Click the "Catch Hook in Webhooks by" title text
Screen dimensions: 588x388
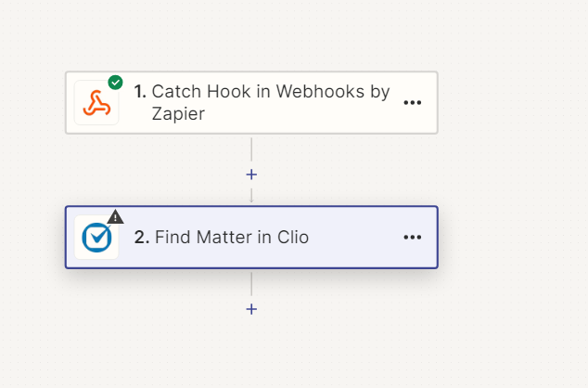coord(271,92)
